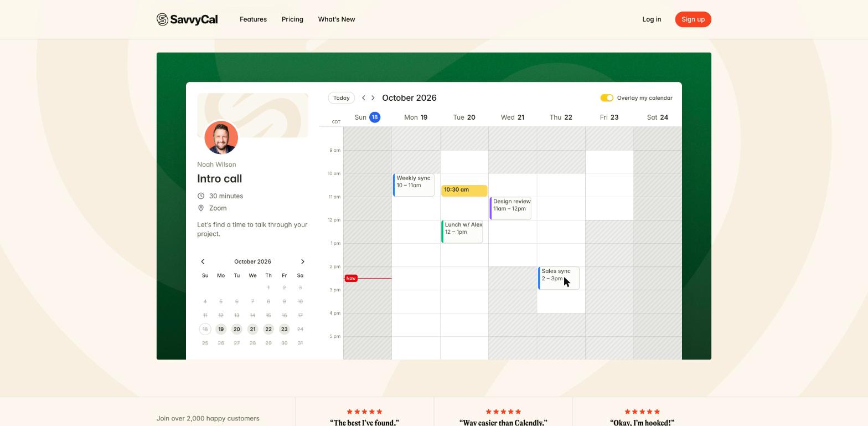The image size is (868, 426).
Task: Open the Lunch w/ Alex event
Action: coord(462,232)
